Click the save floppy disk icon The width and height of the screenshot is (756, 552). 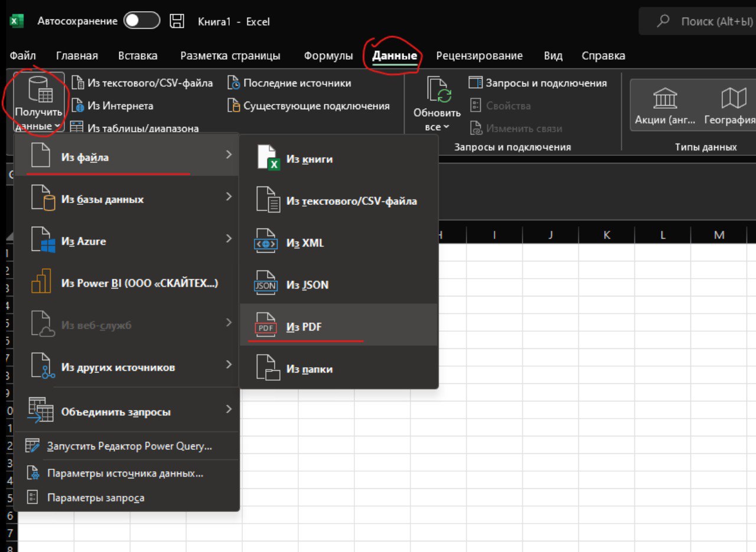tap(177, 21)
